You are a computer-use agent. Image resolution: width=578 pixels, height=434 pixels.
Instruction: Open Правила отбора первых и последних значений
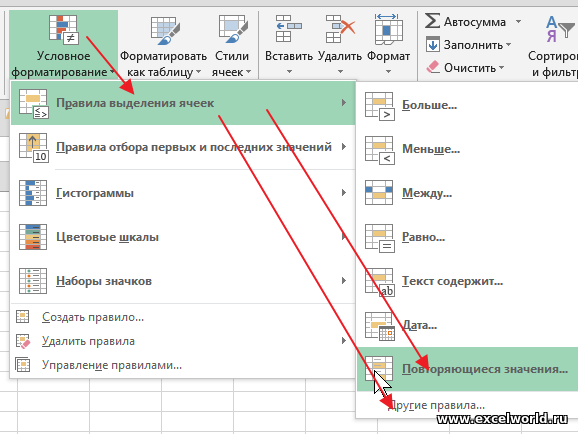pyautogui.click(x=183, y=147)
